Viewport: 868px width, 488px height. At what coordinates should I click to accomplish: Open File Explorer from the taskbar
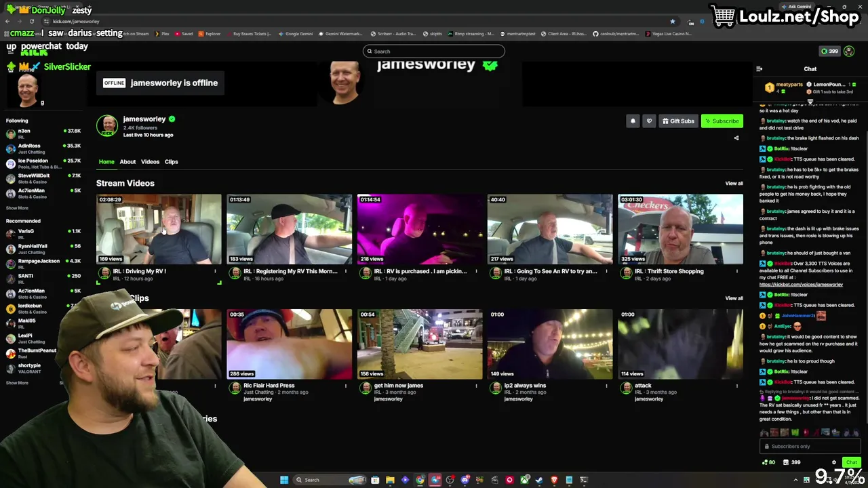click(x=390, y=480)
